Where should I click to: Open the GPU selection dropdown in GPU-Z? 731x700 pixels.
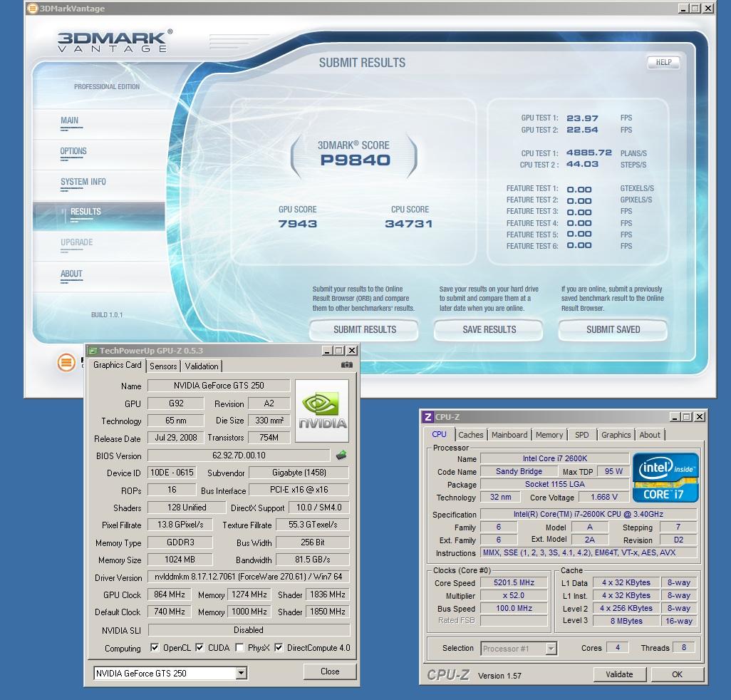[241, 673]
